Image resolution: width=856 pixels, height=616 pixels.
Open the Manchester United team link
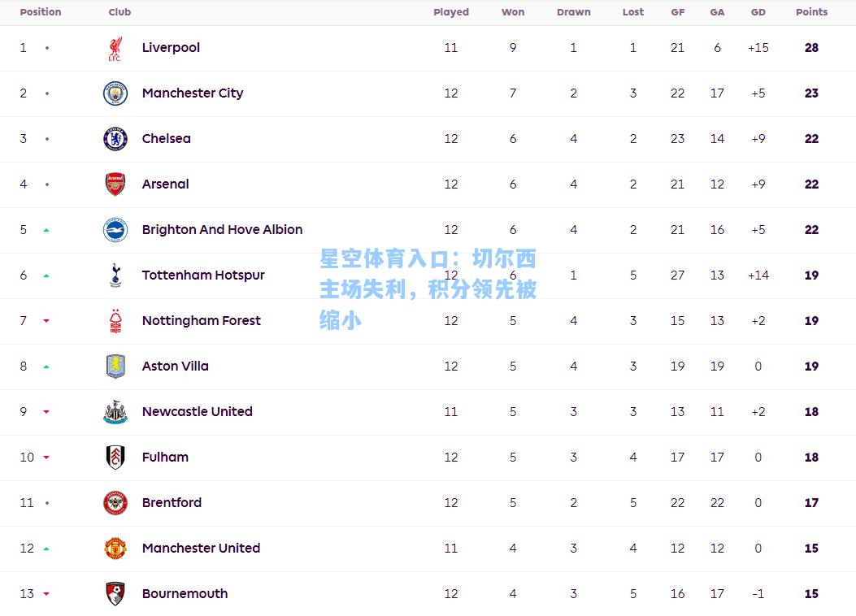point(201,548)
